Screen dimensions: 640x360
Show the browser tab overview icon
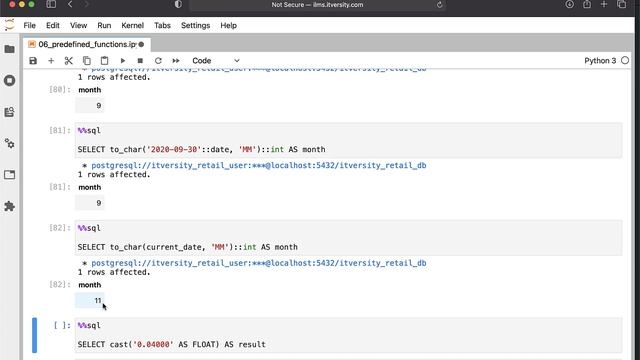pos(622,4)
